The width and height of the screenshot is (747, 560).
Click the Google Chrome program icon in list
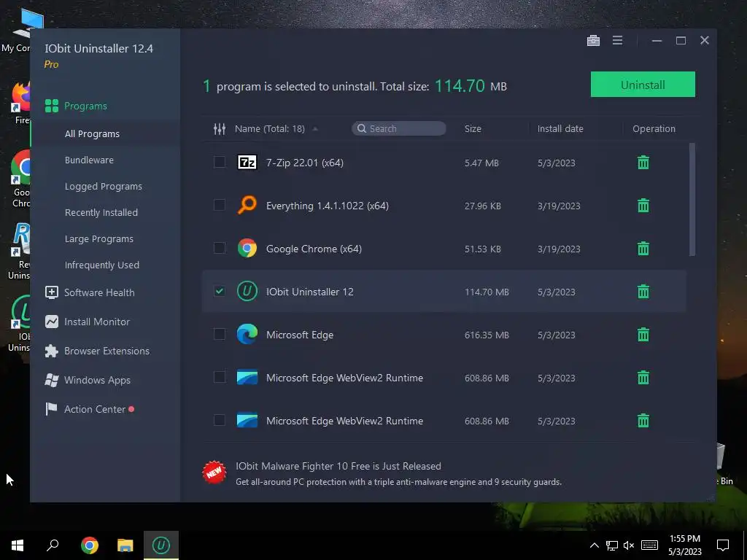coord(247,248)
